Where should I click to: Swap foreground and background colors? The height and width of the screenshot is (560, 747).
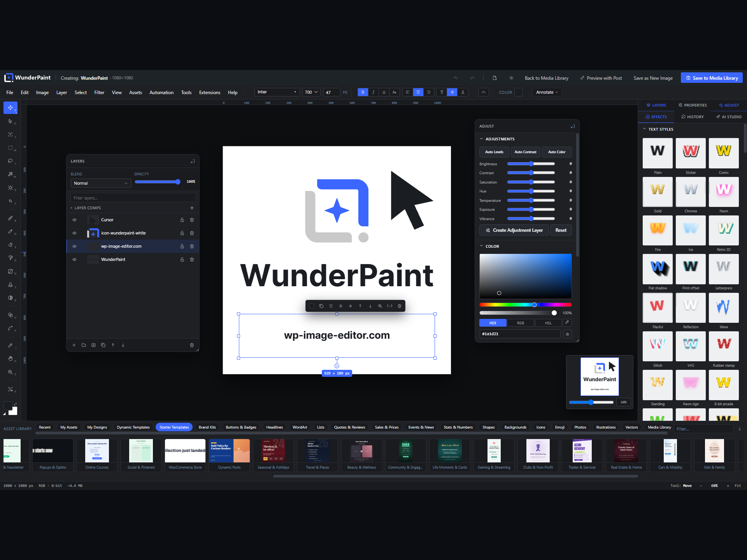[15, 404]
